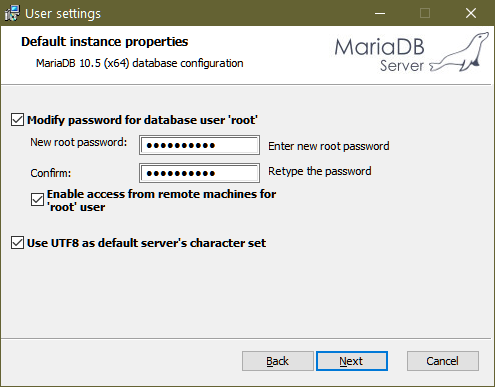Click the 'Use UTF8 as default' label text
Screen dimensions: 495x387
pyautogui.click(x=146, y=243)
